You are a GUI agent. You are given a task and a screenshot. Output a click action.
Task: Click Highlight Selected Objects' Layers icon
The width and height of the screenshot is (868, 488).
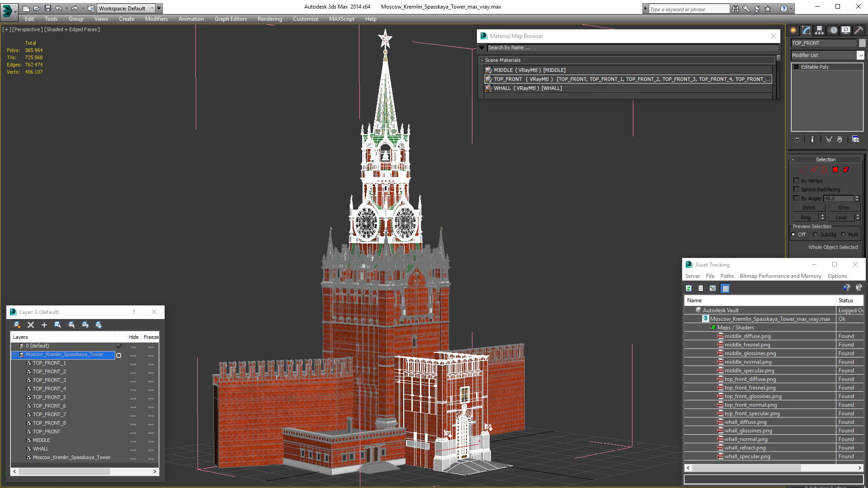tap(71, 325)
